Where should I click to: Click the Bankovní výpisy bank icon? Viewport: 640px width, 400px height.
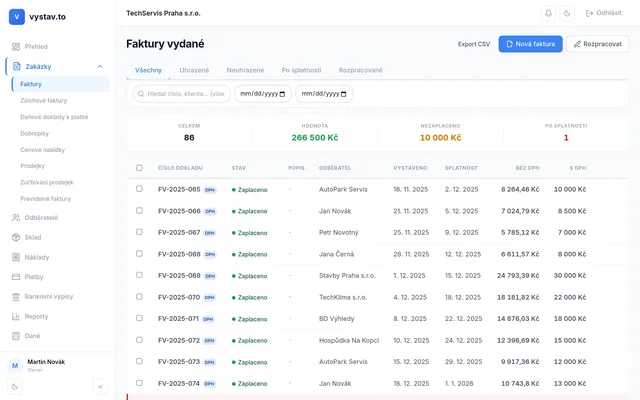16,296
